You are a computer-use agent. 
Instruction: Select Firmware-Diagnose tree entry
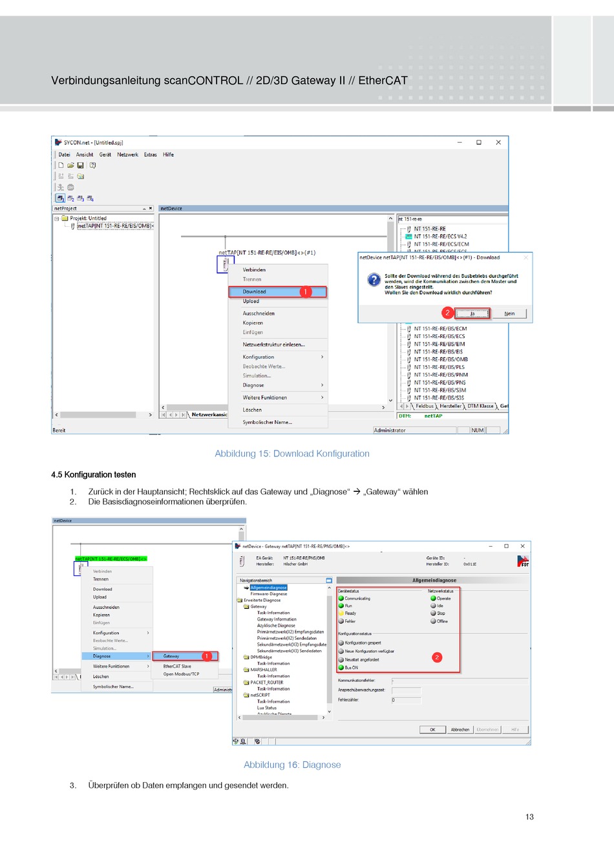(x=269, y=594)
